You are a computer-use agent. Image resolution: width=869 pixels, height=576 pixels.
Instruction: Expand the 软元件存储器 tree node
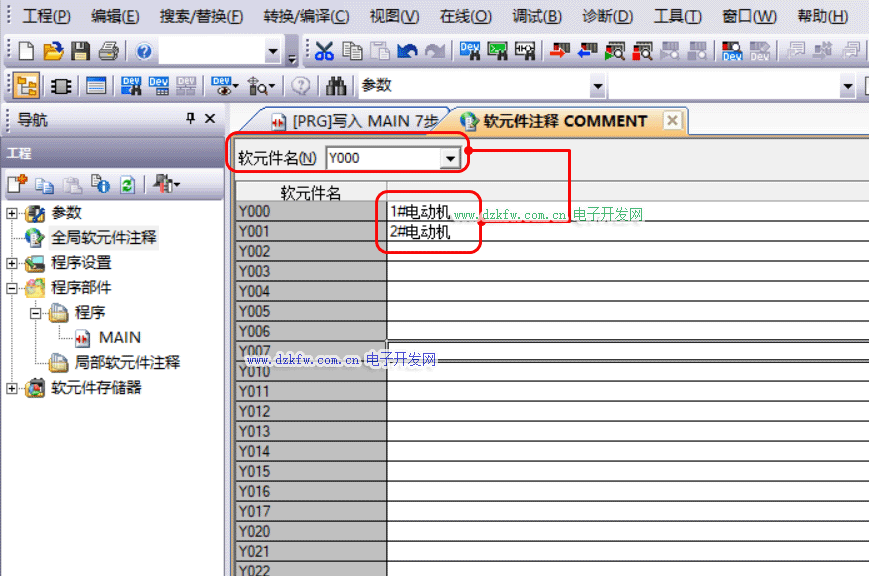point(12,388)
